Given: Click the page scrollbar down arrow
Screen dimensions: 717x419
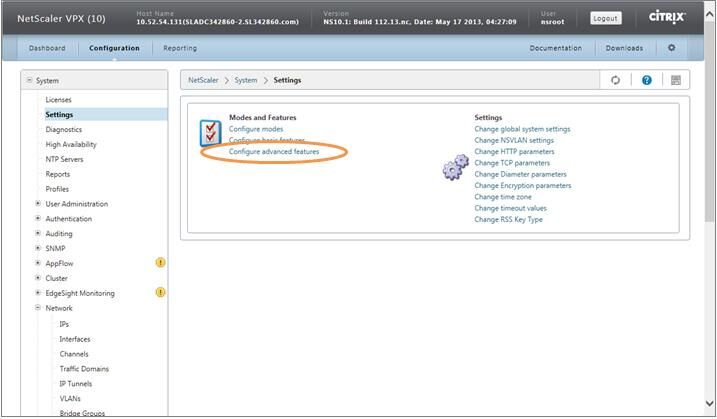Looking at the screenshot, I should pos(709,403).
